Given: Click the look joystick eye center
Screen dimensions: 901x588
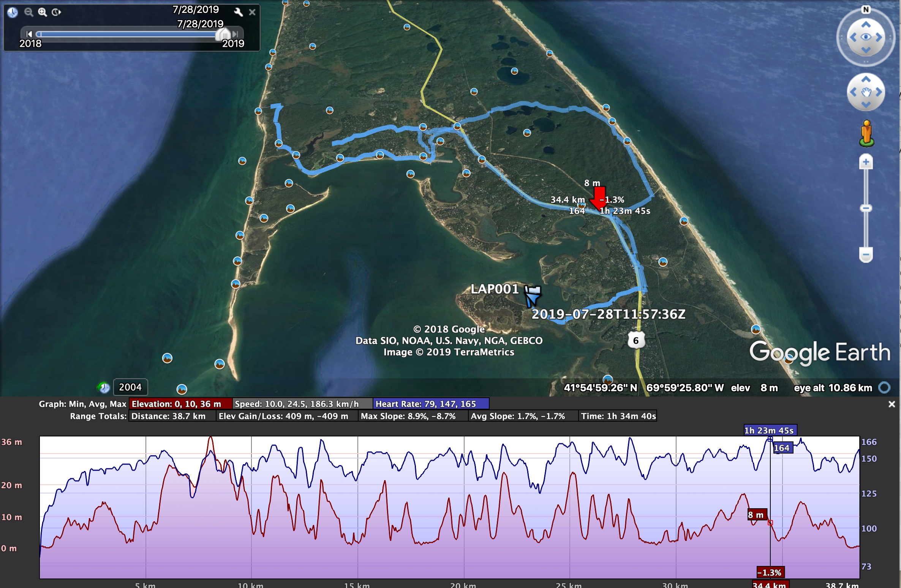Looking at the screenshot, I should pyautogui.click(x=866, y=37).
